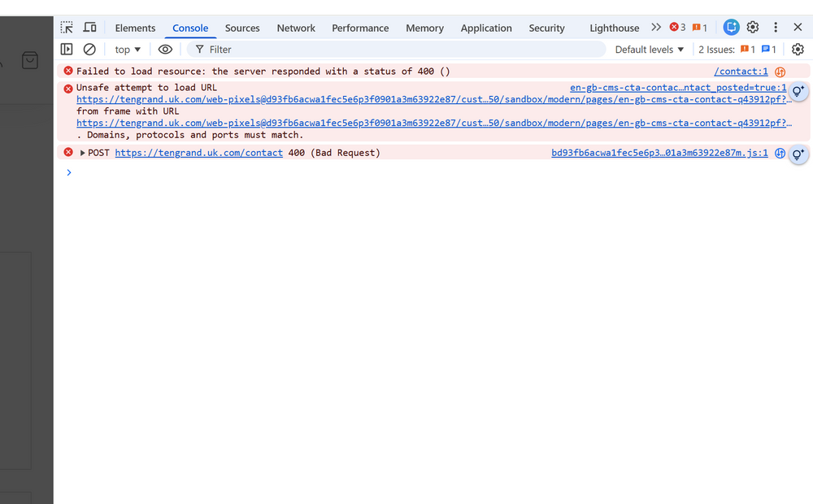Select the Lighthouse tab
The height and width of the screenshot is (504, 813).
[x=615, y=28]
